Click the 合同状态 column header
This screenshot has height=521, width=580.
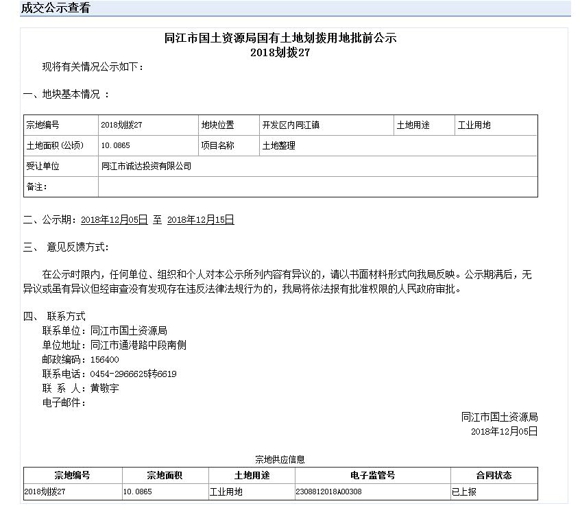[493, 475]
